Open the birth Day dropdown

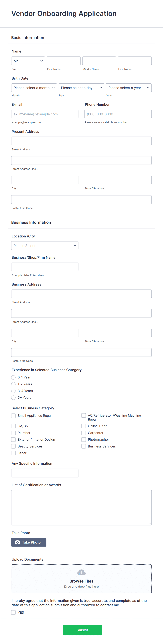point(81,88)
